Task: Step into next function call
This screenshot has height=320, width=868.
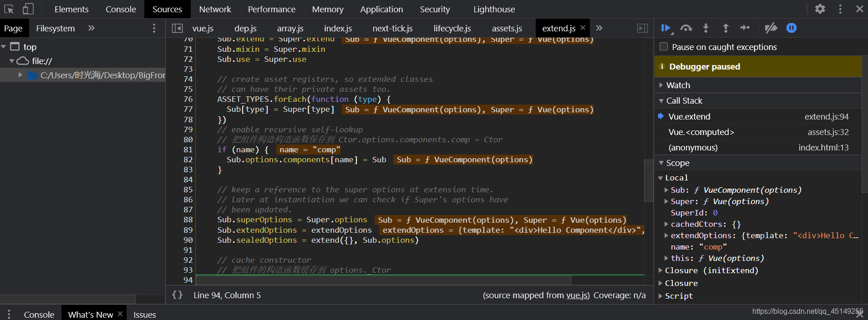Action: 706,28
